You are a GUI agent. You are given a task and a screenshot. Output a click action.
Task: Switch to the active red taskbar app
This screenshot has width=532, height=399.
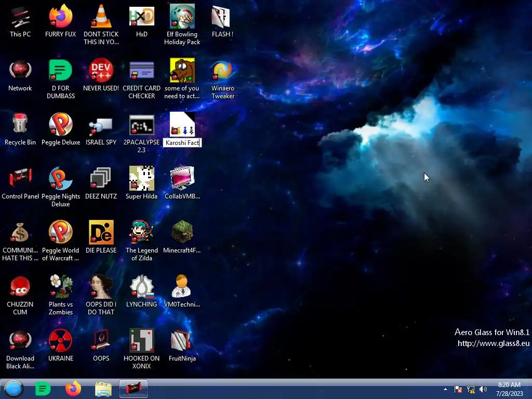(134, 389)
